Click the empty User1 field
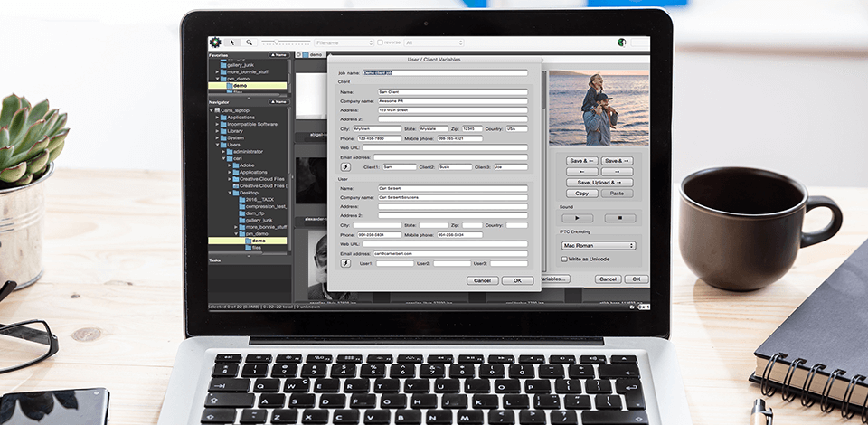Screen dimensions: 868x425 (395, 263)
